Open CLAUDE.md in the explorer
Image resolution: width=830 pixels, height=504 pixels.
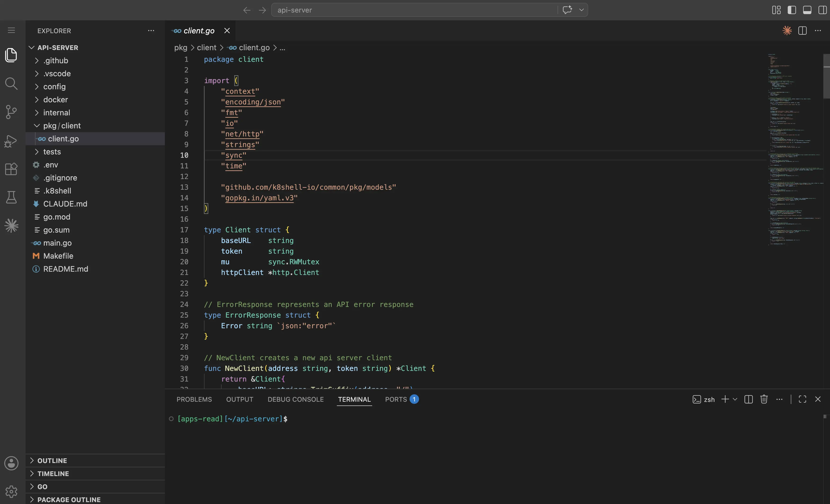[95, 204]
